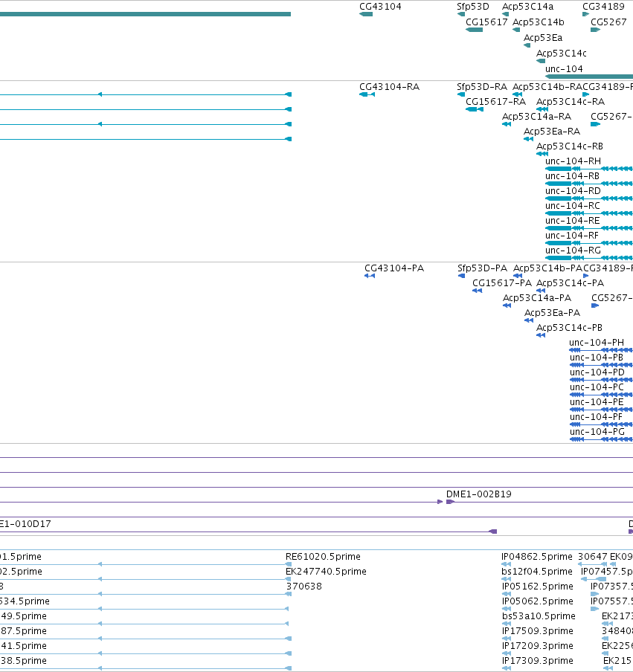Select the Sfp53D-RA transcript label
Viewport: 633px width, 672px height.
coord(481,86)
